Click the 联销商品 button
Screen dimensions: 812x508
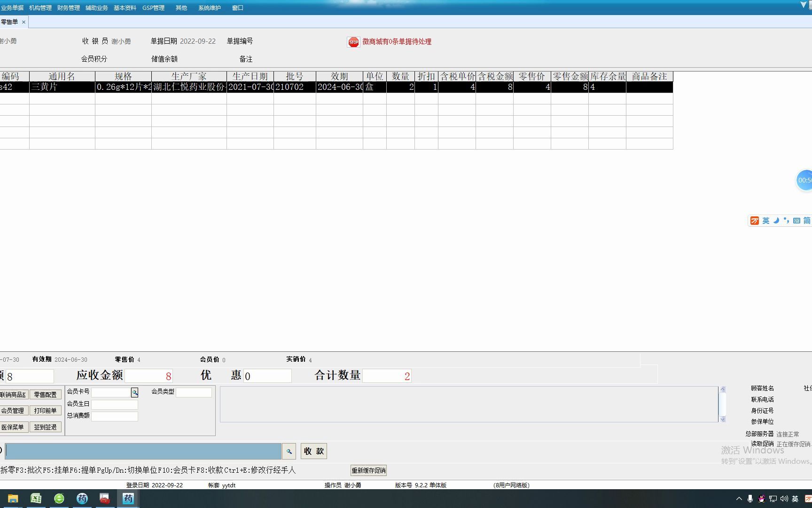coord(14,395)
